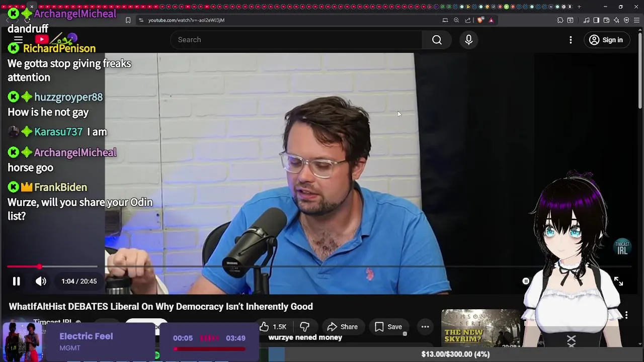Open Brave Shields lion icon
644x362 pixels.
(x=480, y=20)
